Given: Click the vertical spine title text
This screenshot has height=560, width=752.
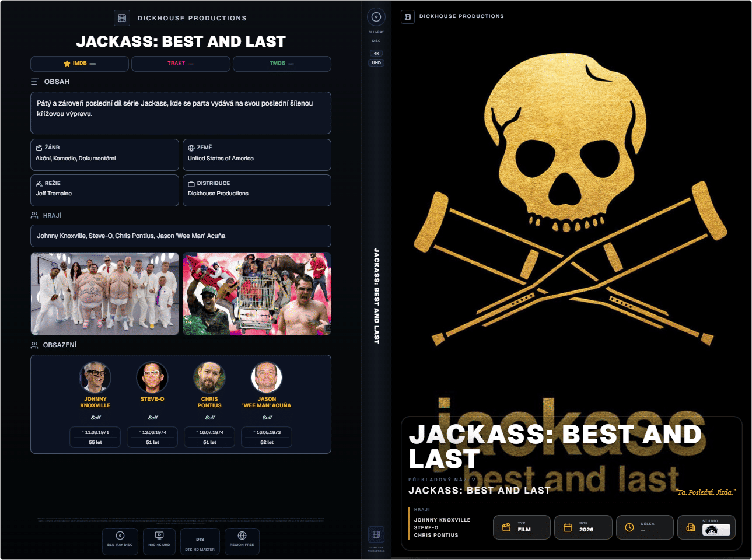Looking at the screenshot, I should [x=376, y=296].
